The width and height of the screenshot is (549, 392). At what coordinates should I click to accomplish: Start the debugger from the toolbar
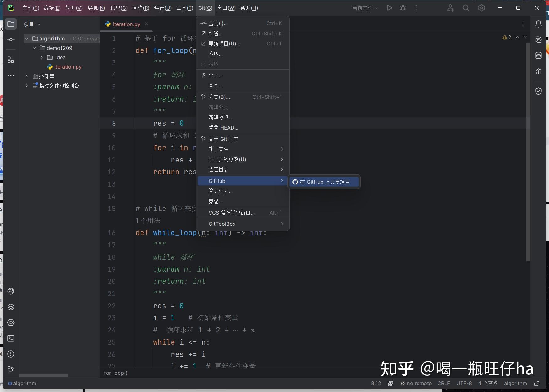click(403, 8)
